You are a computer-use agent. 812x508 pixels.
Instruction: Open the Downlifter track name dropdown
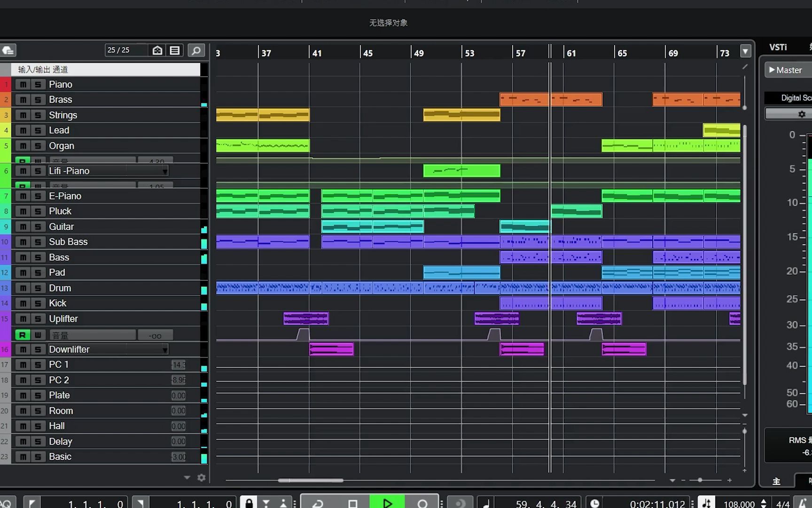coord(164,349)
